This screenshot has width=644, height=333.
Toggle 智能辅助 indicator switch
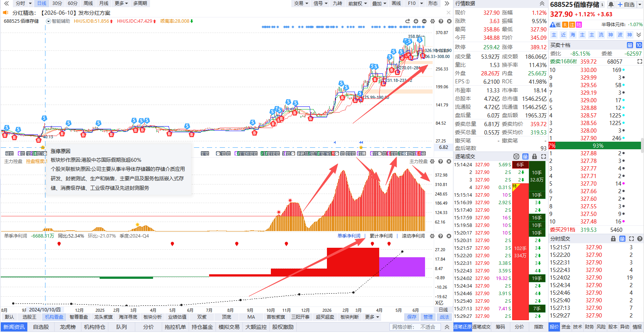pyautogui.click(x=48, y=21)
